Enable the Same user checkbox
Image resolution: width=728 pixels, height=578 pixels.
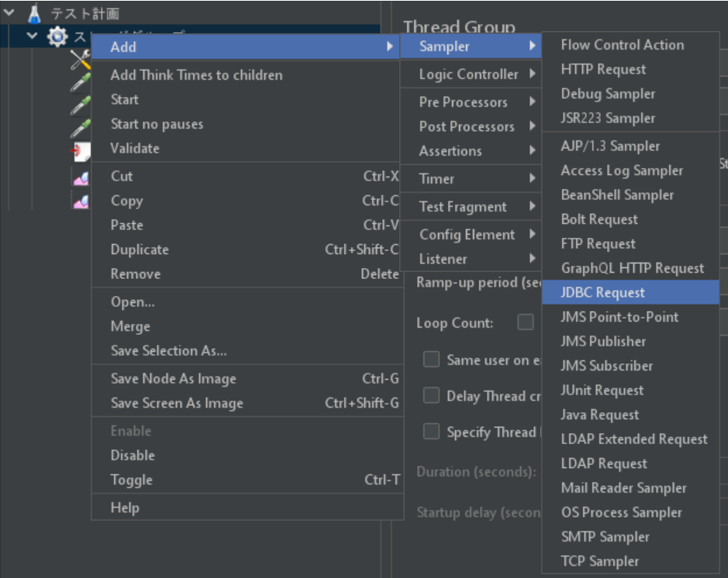tap(431, 360)
